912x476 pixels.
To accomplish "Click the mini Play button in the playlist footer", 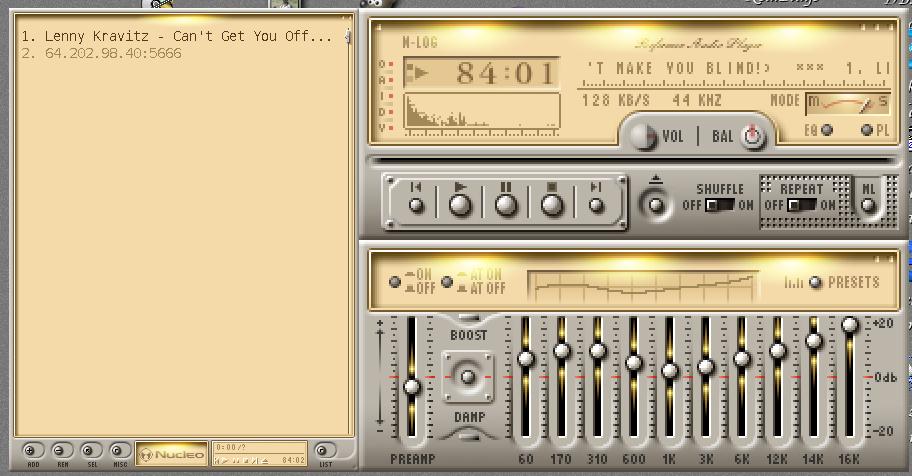I will click(x=225, y=460).
